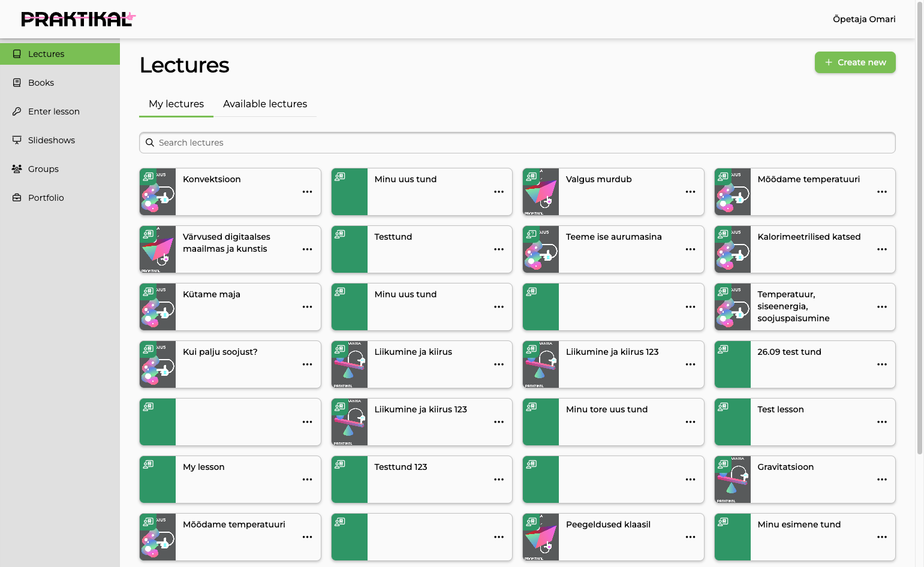This screenshot has height=567, width=924.
Task: Go to Groups in the sidebar
Action: [60, 169]
